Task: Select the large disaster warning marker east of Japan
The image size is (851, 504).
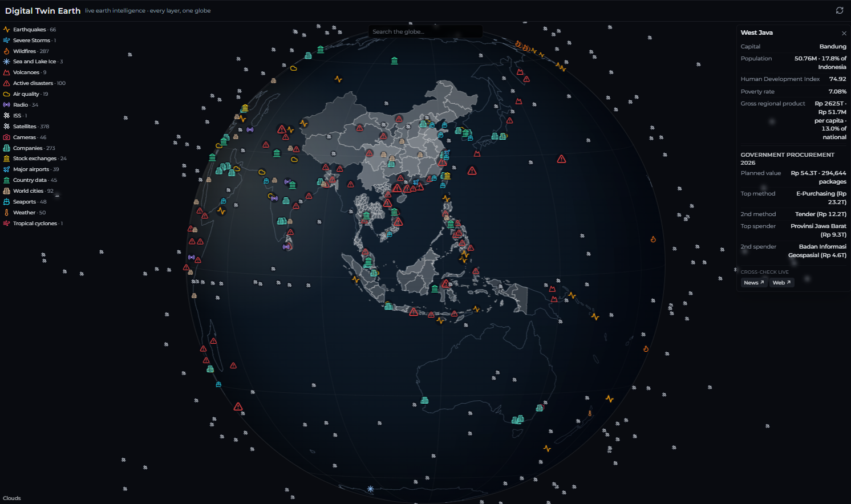Action: point(561,159)
